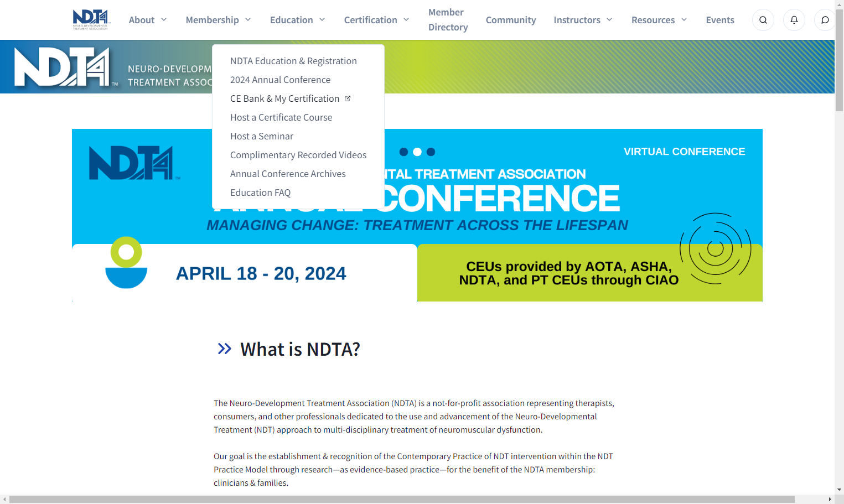The image size is (844, 504).
Task: Expand the Certification menu chevron
Action: [406, 19]
